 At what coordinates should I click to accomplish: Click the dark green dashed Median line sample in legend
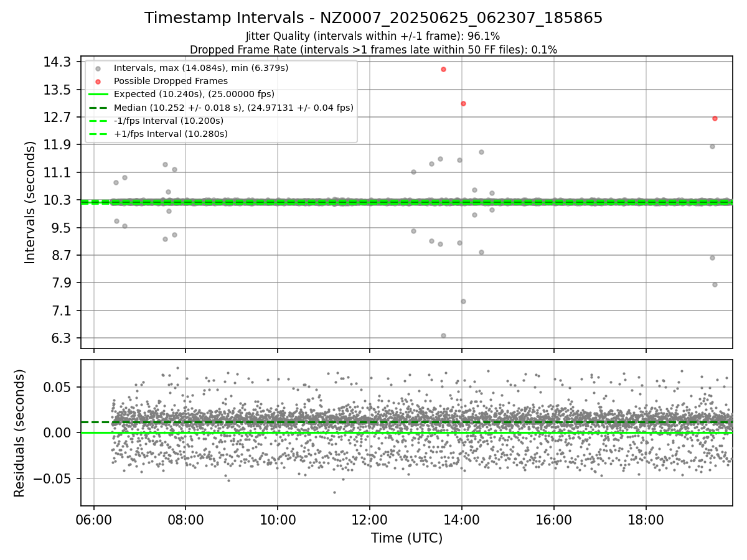98,108
